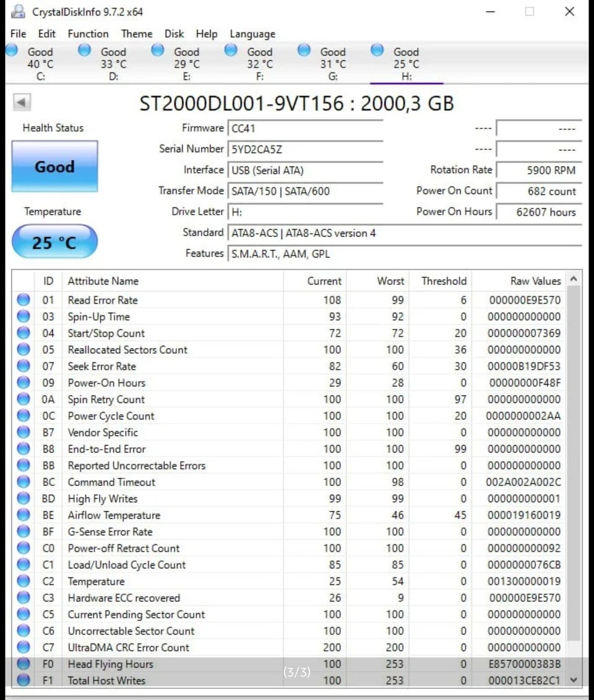This screenshot has width=594, height=700.
Task: Click the Interface field USB (Serial ATA)
Action: coord(306,171)
